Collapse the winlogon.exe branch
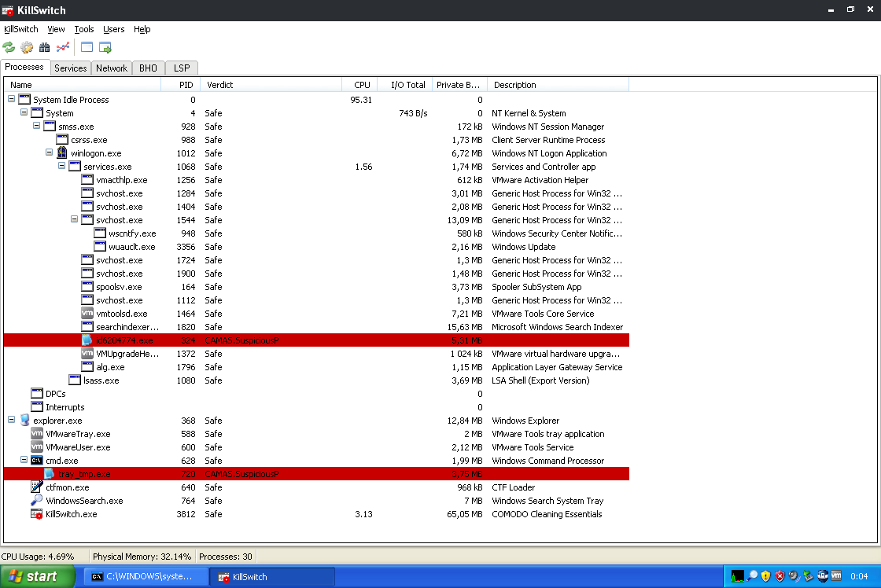This screenshot has width=881, height=588. (49, 153)
